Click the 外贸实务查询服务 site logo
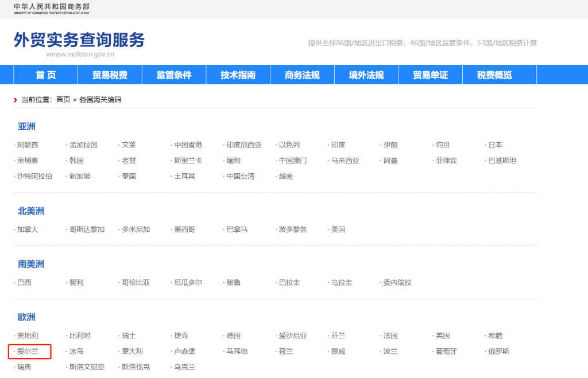Image resolution: width=588 pixels, height=378 pixels. point(79,40)
